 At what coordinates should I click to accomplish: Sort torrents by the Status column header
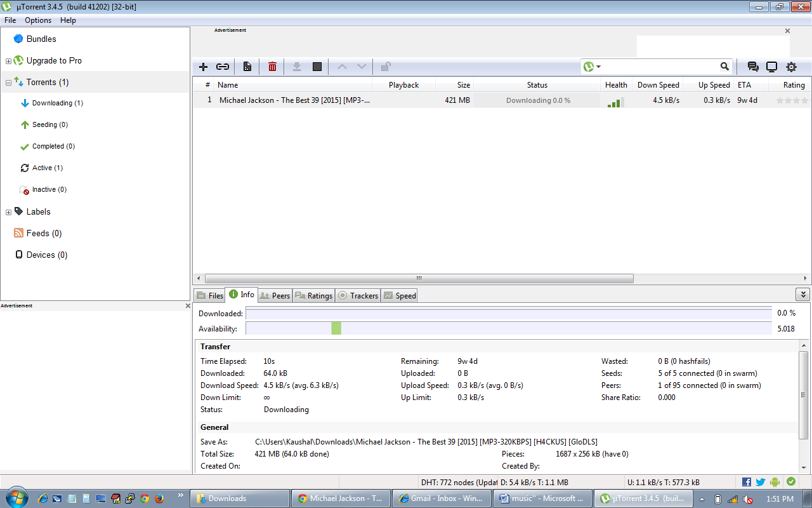[x=537, y=85]
